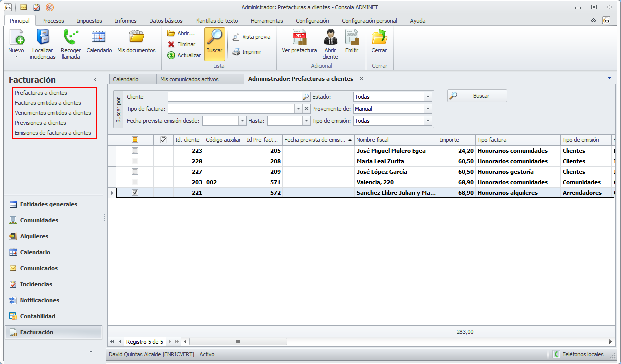This screenshot has width=621, height=364.
Task: Expand the Tipo de emisión dropdown
Action: (x=428, y=121)
